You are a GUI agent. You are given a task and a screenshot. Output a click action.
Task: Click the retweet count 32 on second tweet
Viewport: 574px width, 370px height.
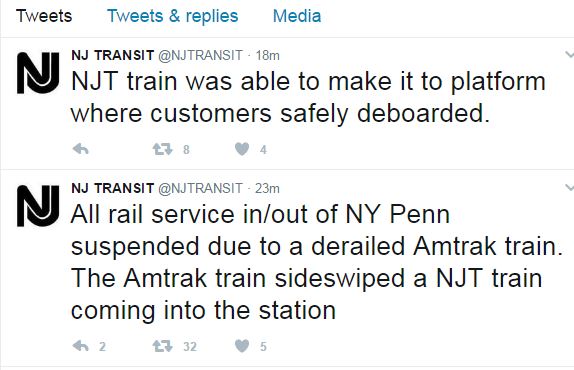(x=190, y=346)
